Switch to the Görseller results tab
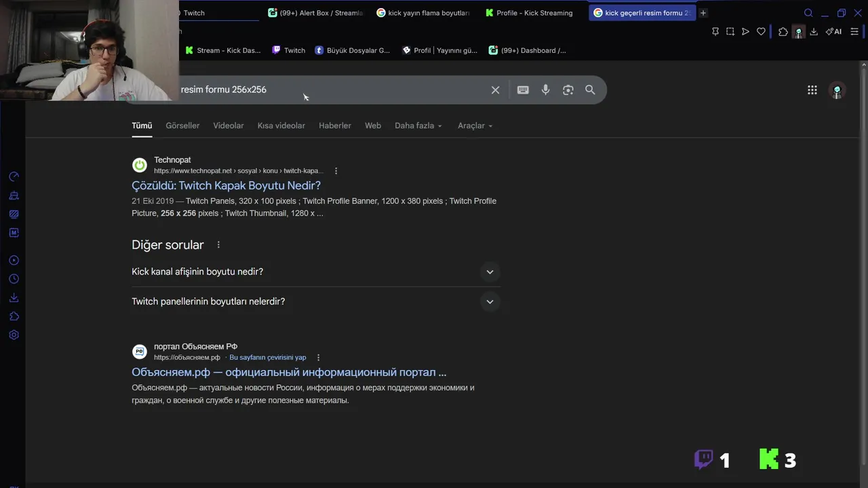The height and width of the screenshot is (488, 868). click(x=182, y=125)
